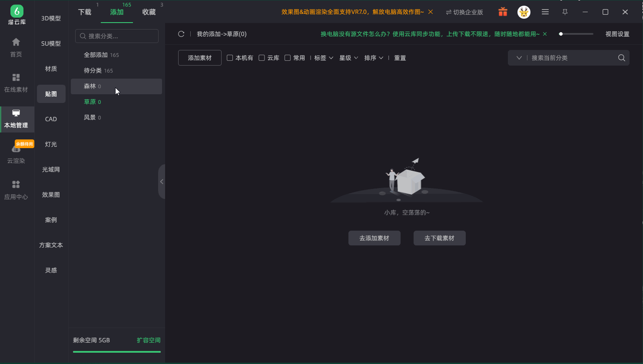
Task: Click the 搜索分类 search field
Action: pos(117,36)
